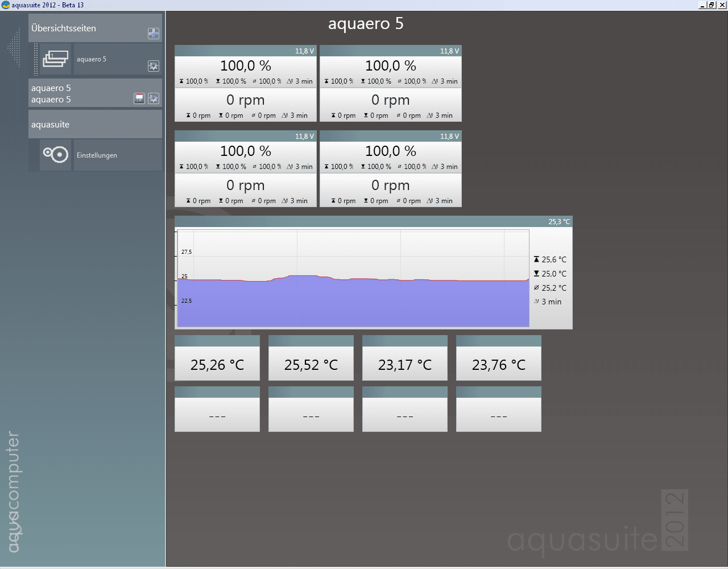
Task: Select the 0 rpm value in top-right fan tile
Action: 391,100
